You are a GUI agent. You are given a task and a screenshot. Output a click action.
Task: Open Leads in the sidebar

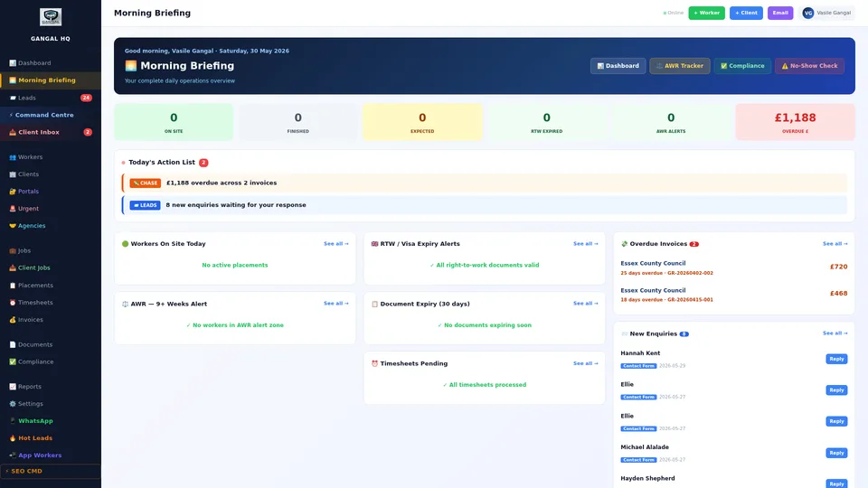[51, 98]
